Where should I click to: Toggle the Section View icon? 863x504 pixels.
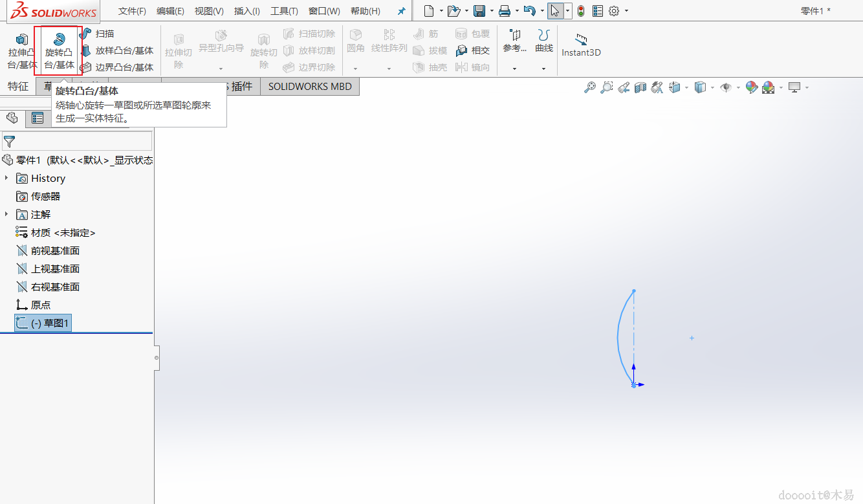coord(640,87)
